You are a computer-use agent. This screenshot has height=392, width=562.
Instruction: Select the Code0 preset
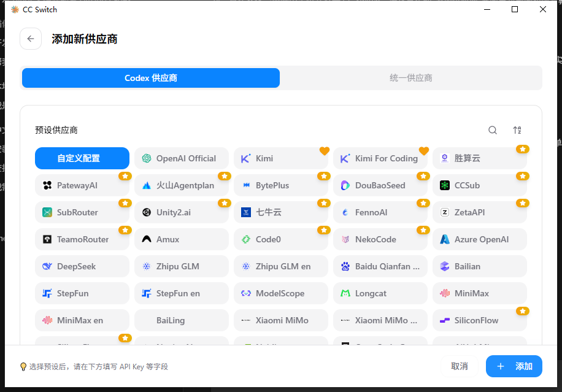280,239
